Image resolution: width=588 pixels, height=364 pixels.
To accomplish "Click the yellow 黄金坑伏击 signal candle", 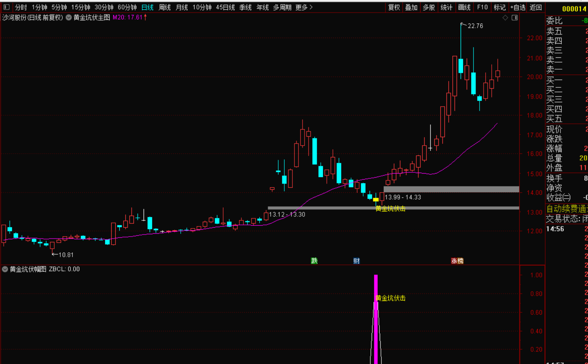I will click(376, 199).
